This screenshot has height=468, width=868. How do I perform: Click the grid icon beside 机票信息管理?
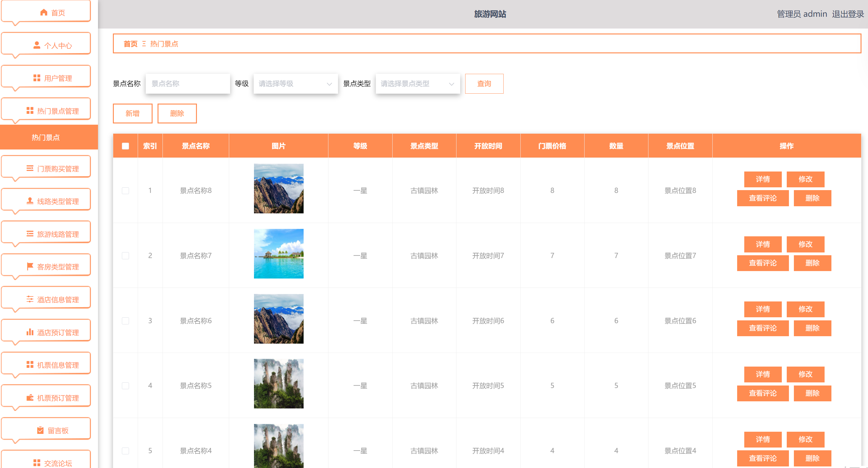click(x=30, y=364)
